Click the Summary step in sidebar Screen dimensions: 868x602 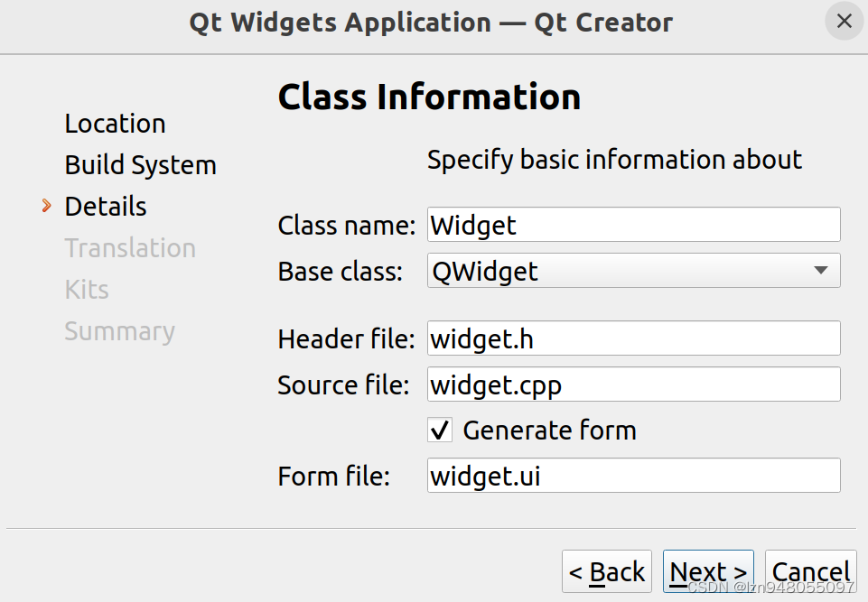pos(119,331)
